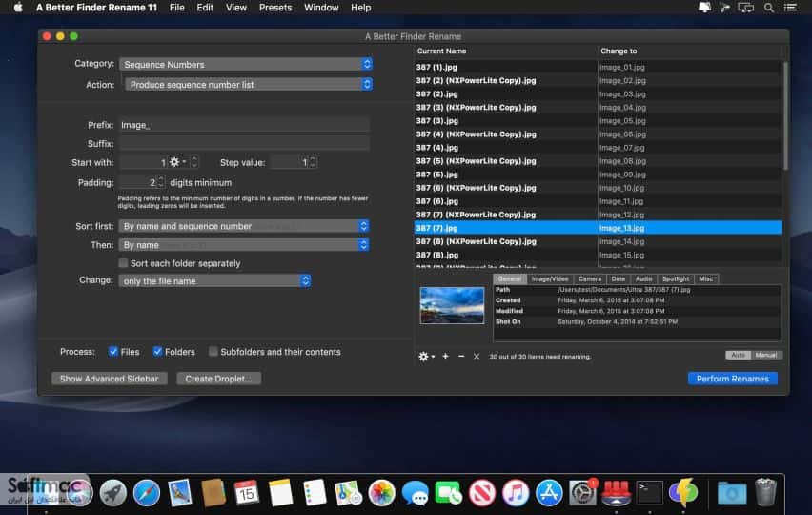
Task: Adjust the Start with stepper arrows
Action: pos(194,162)
